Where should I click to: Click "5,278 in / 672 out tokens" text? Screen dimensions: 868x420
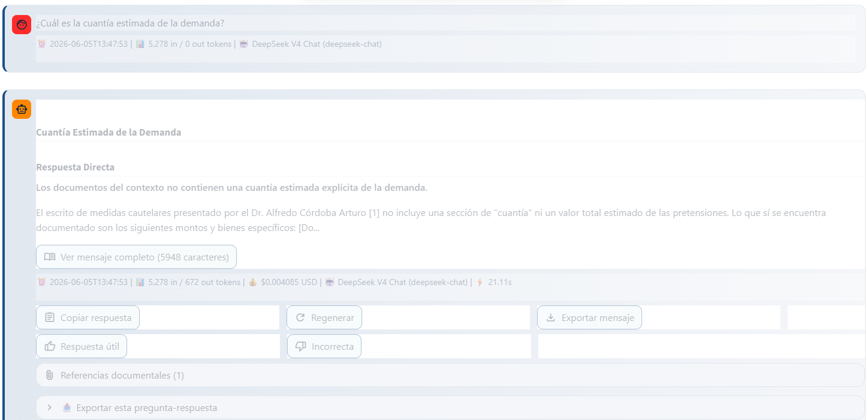tap(194, 282)
